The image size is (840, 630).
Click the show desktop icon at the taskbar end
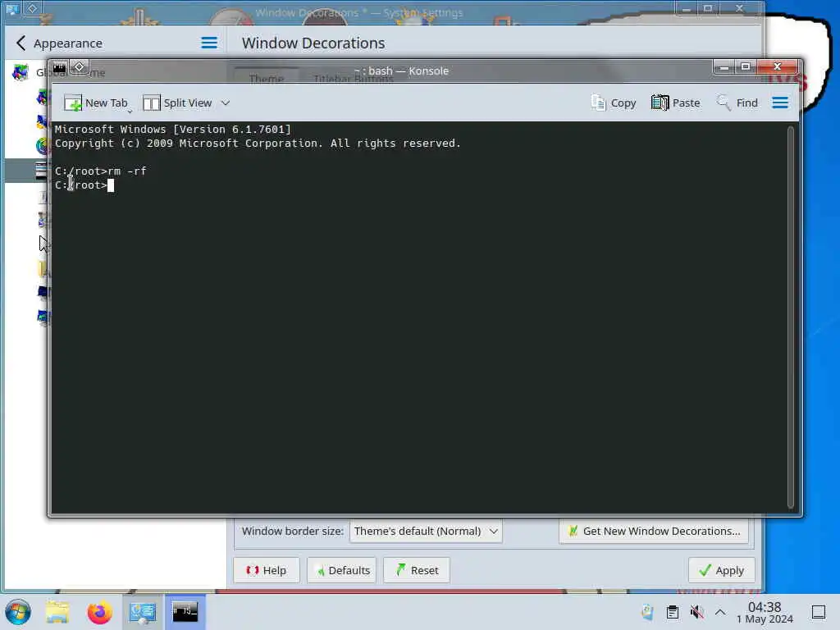819,612
